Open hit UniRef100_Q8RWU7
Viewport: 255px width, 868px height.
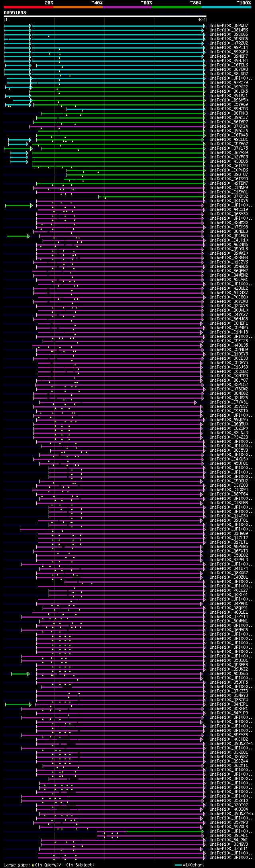point(229,26)
